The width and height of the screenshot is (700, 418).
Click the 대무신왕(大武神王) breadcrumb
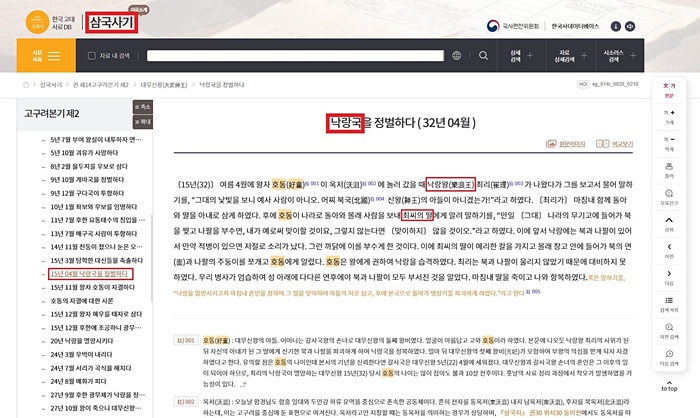coord(164,85)
